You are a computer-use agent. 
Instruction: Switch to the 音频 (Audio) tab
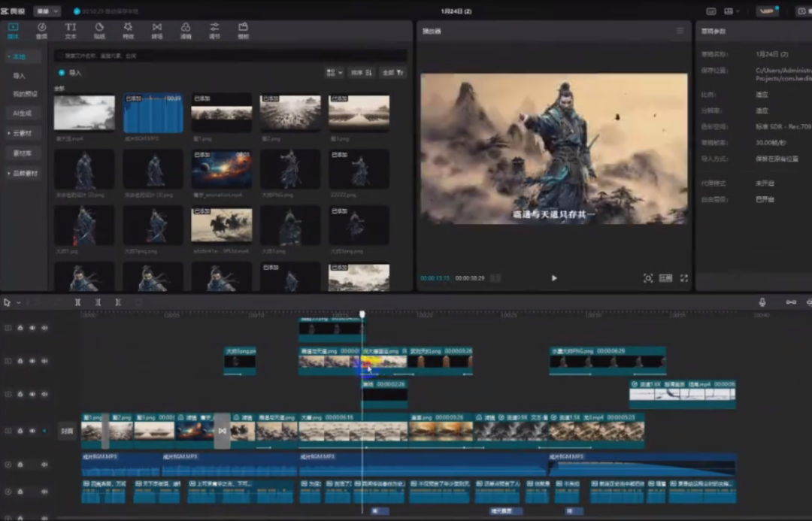(x=41, y=31)
